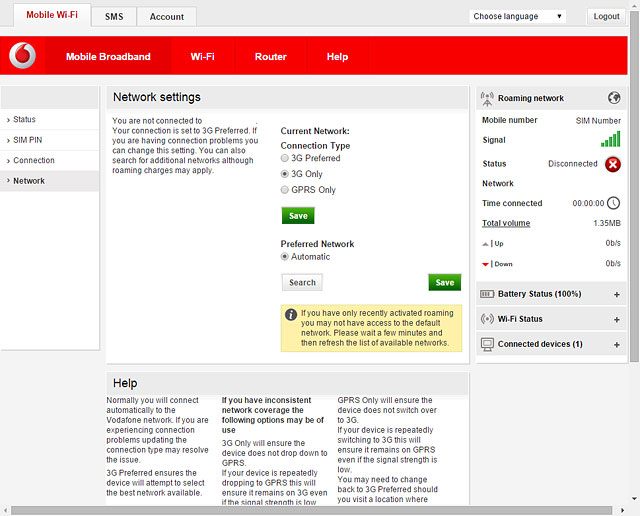Select the GPRS Only connection type
The image size is (640, 516).
pos(285,190)
